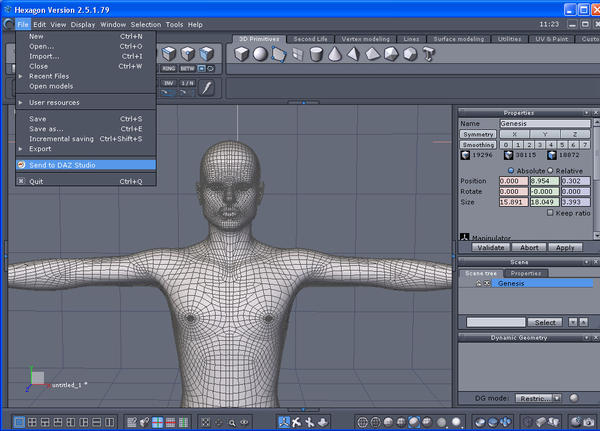Click the Apply button
The height and width of the screenshot is (431, 600).
tap(563, 246)
